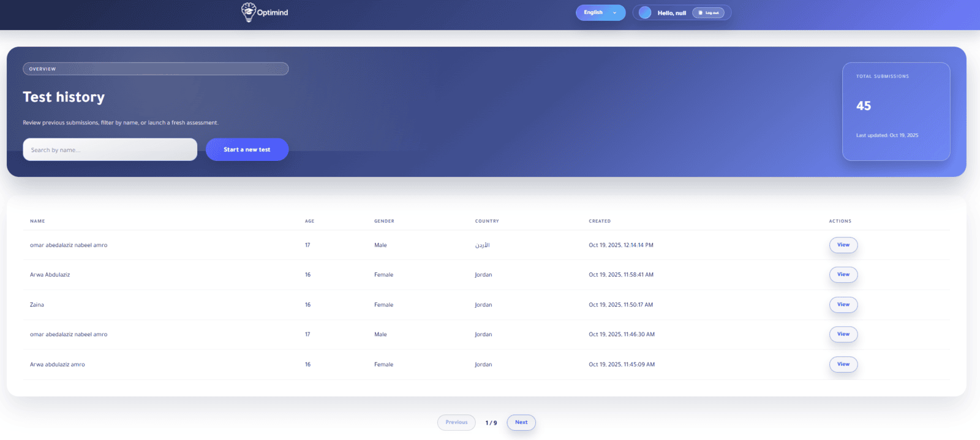This screenshot has height=440, width=980.
Task: View Arwa abdulaziz amro's submission
Action: 843,365
